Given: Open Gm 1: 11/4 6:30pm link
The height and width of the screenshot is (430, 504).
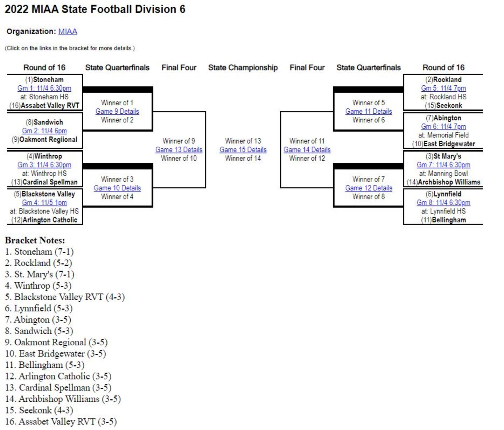Looking at the screenshot, I should [44, 88].
